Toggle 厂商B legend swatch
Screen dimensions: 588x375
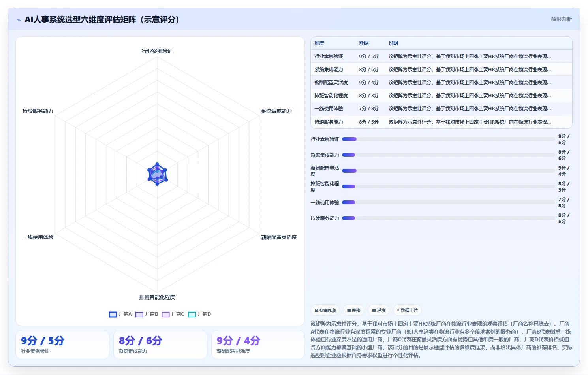139,315
